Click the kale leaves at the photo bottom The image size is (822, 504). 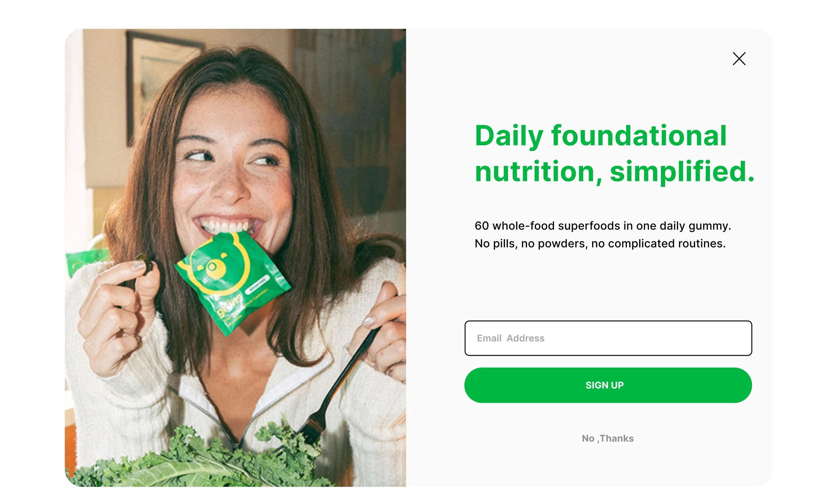tap(200, 463)
